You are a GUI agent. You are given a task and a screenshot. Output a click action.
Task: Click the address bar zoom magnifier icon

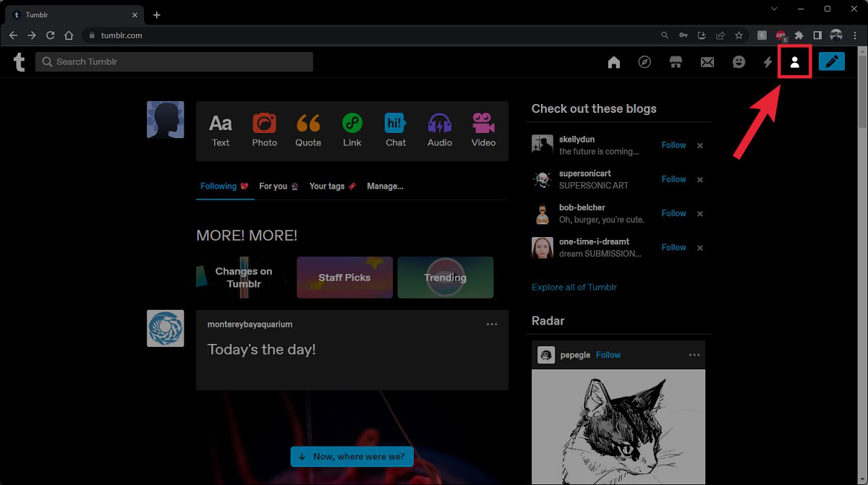(x=665, y=35)
